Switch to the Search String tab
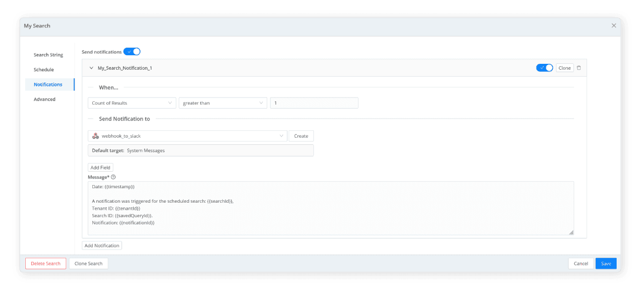Screen dimensions: 644x295 coord(48,55)
